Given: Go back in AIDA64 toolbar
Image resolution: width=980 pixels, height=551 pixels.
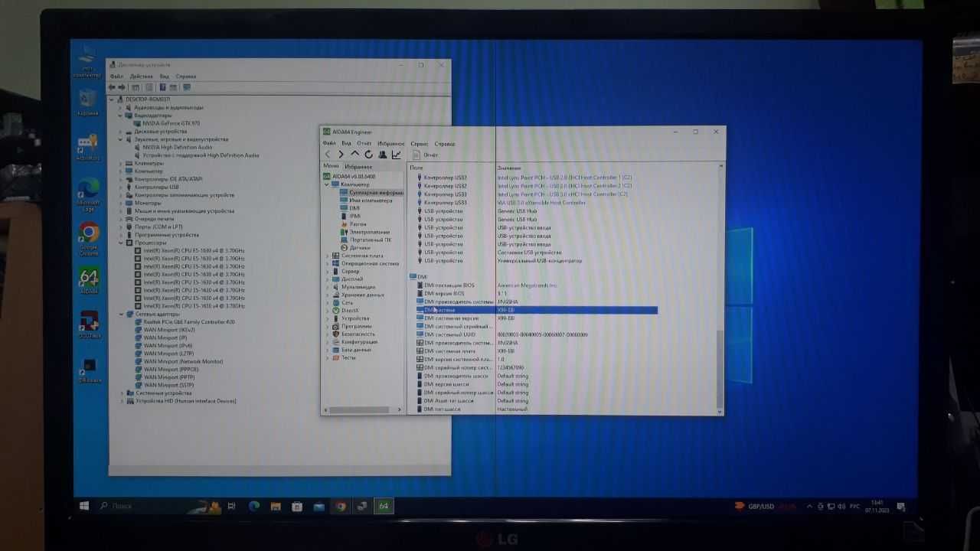Looking at the screenshot, I should tap(328, 155).
